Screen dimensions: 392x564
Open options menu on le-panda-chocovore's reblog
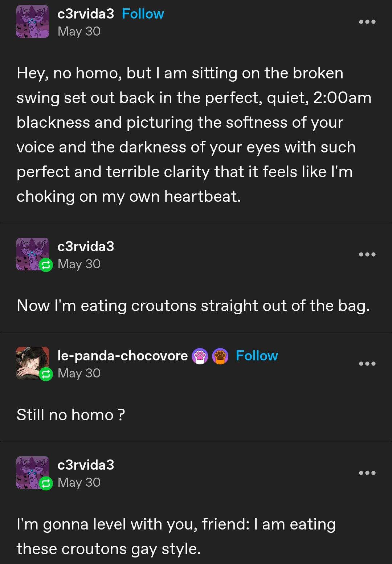click(x=367, y=364)
